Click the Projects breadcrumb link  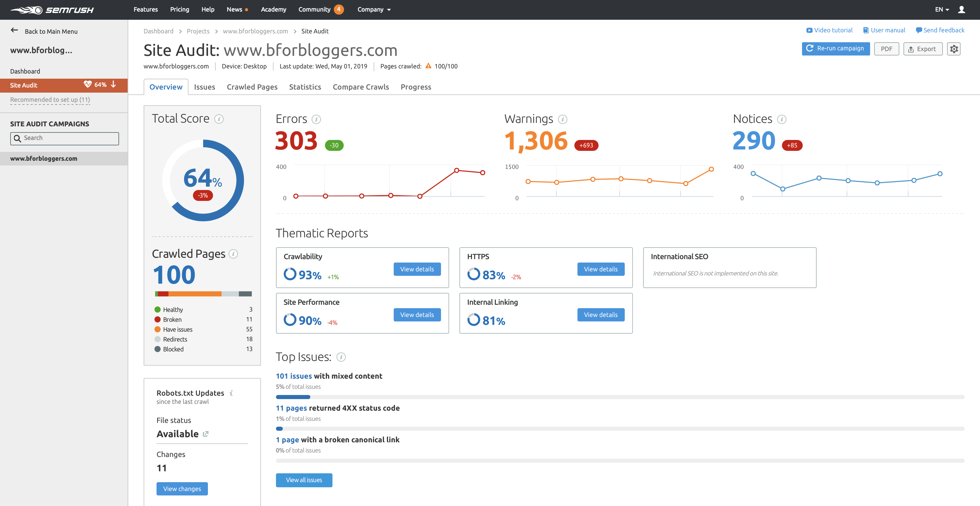pyautogui.click(x=198, y=31)
